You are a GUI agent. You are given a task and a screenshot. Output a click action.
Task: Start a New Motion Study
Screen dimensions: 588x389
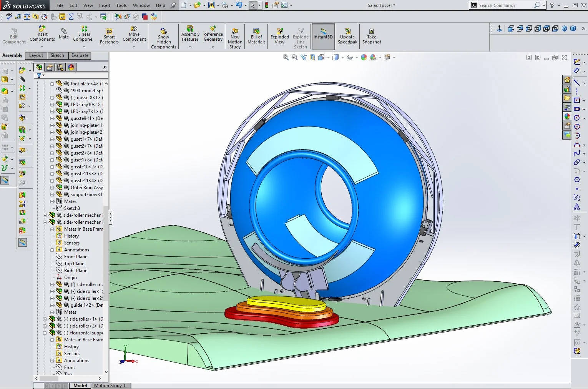click(235, 36)
